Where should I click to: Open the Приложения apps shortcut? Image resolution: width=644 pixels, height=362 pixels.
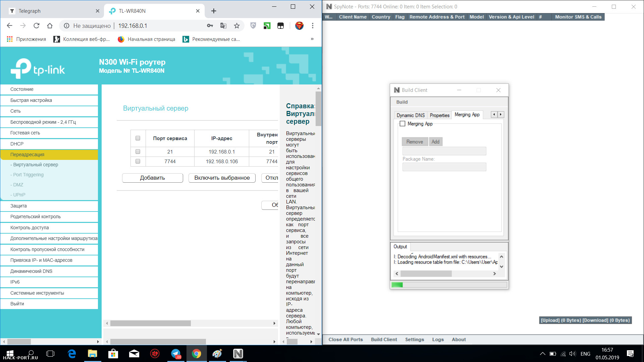point(26,39)
